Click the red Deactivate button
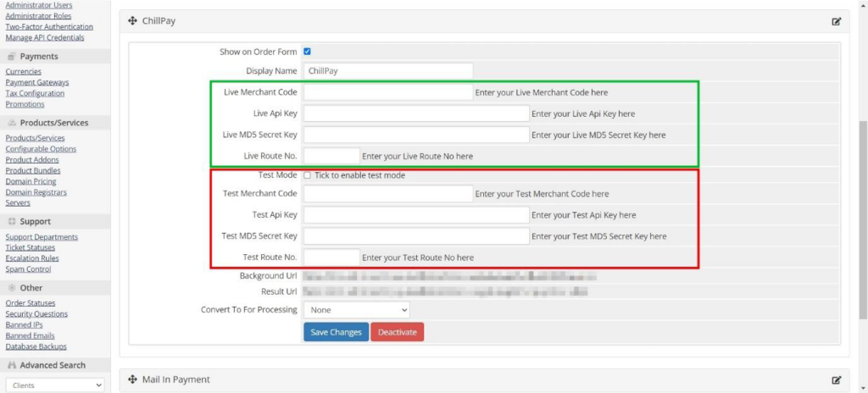868x393 pixels. pyautogui.click(x=398, y=332)
